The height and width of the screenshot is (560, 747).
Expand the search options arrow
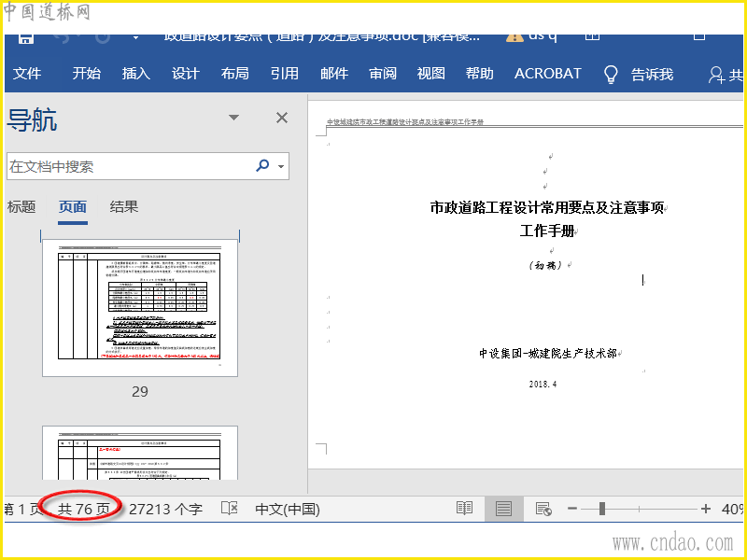point(281,166)
